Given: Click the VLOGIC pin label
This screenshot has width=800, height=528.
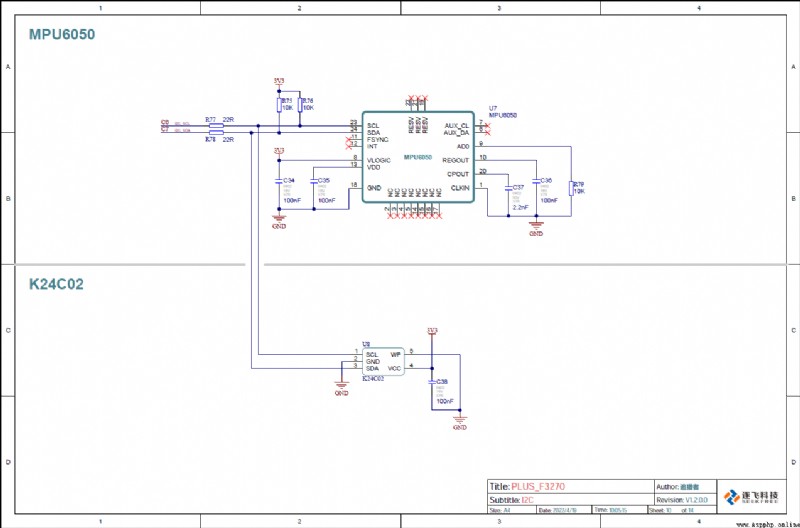Looking at the screenshot, I should 379,160.
